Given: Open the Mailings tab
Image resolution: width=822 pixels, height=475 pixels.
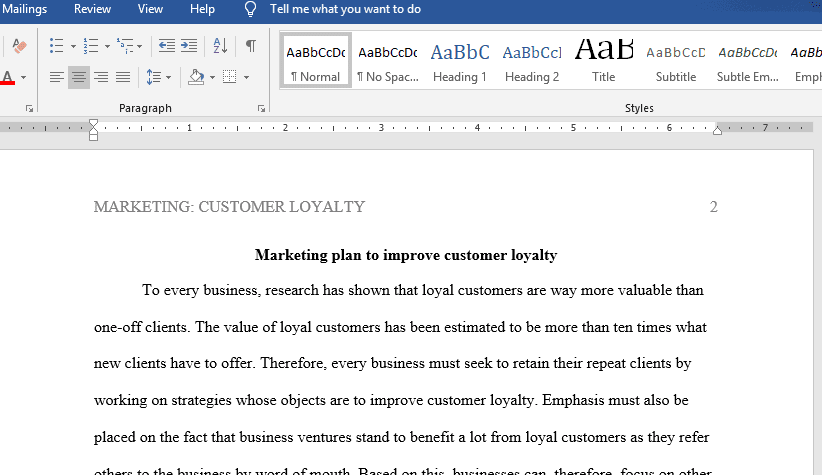Looking at the screenshot, I should click(24, 9).
